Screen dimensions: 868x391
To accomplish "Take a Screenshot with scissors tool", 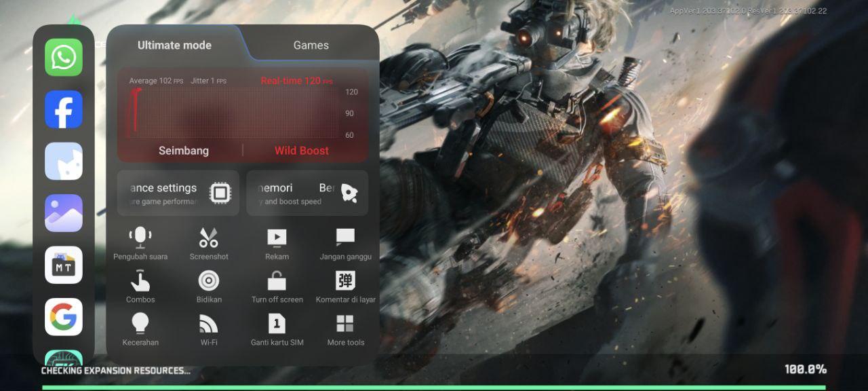I will click(x=209, y=244).
